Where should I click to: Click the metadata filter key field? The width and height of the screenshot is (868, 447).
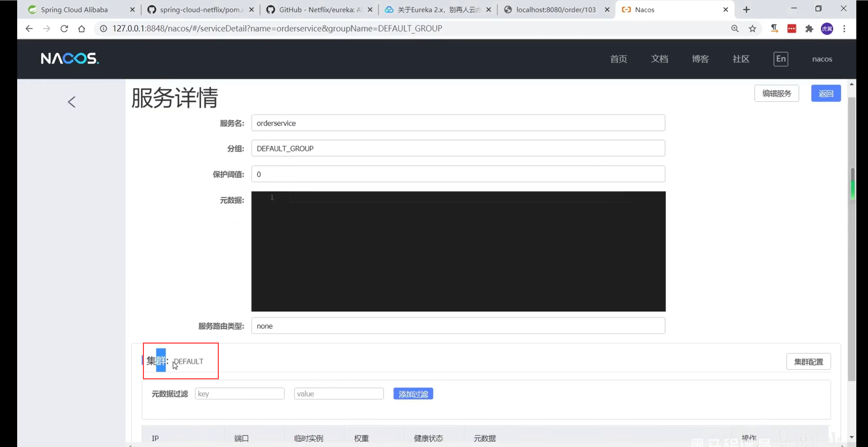[239, 394]
